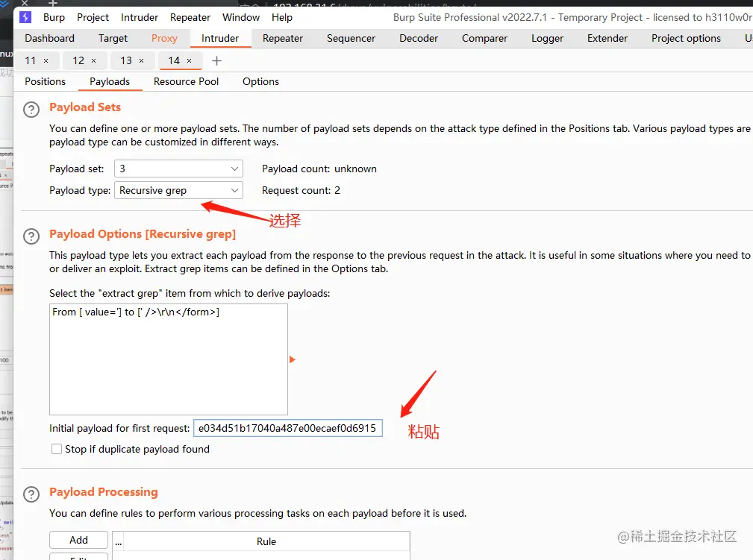Switch to the Sequencer tab

click(351, 38)
